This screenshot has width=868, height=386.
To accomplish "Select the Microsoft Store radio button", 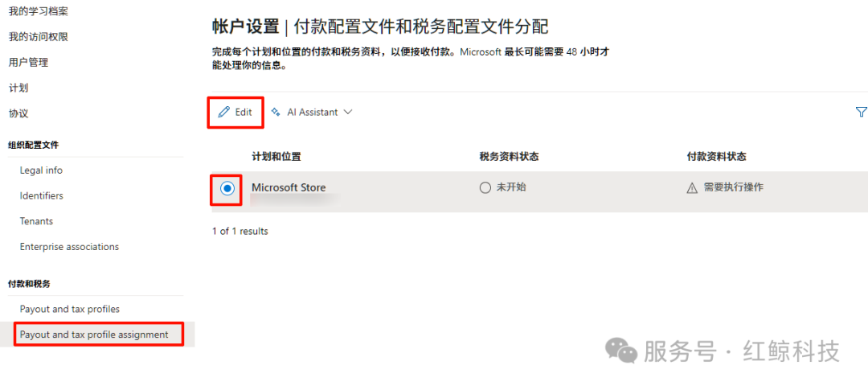I will pyautogui.click(x=227, y=188).
